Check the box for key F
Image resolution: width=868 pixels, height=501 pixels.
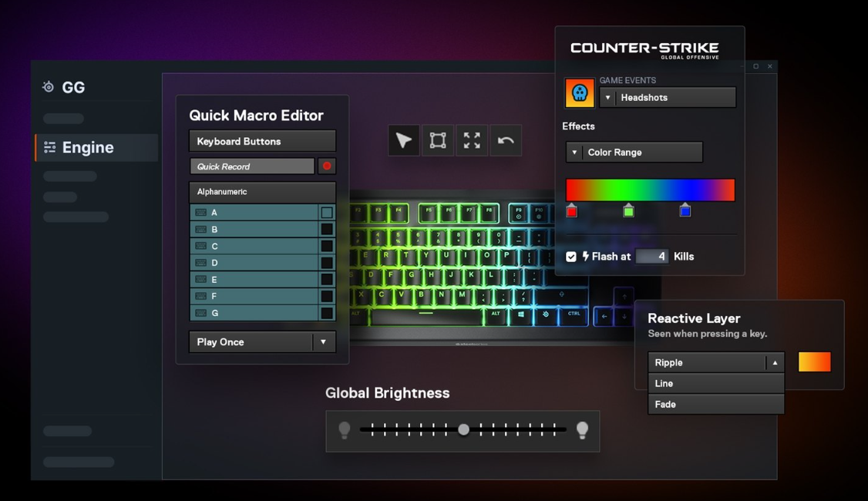click(327, 296)
